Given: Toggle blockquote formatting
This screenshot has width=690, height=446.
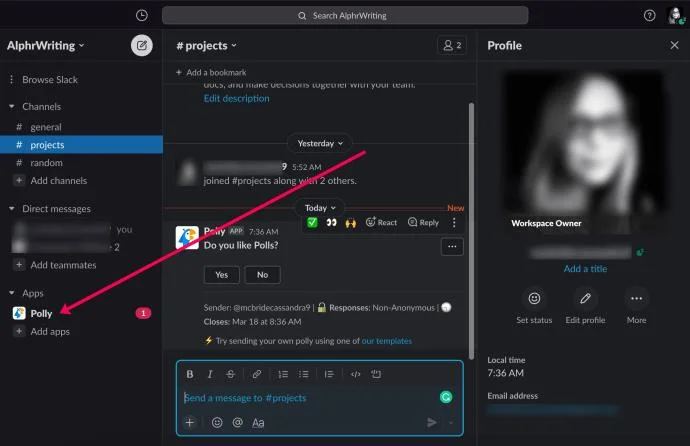Looking at the screenshot, I should [x=329, y=374].
